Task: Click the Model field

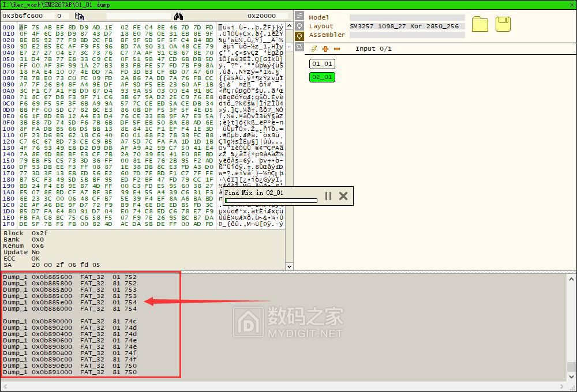Action: [x=407, y=18]
